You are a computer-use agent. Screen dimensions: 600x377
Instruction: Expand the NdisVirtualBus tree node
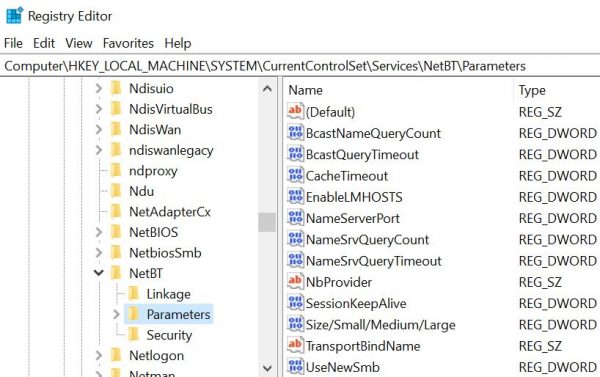point(99,109)
